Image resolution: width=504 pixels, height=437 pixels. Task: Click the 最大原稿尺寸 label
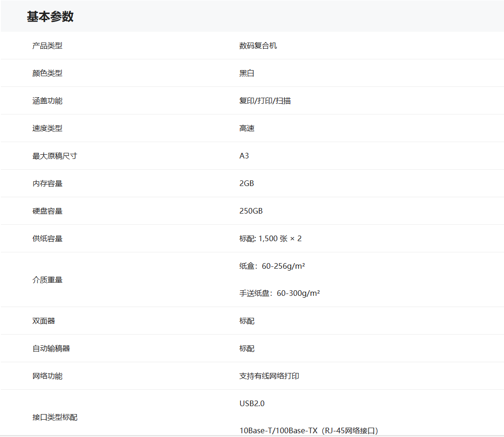pyautogui.click(x=55, y=156)
